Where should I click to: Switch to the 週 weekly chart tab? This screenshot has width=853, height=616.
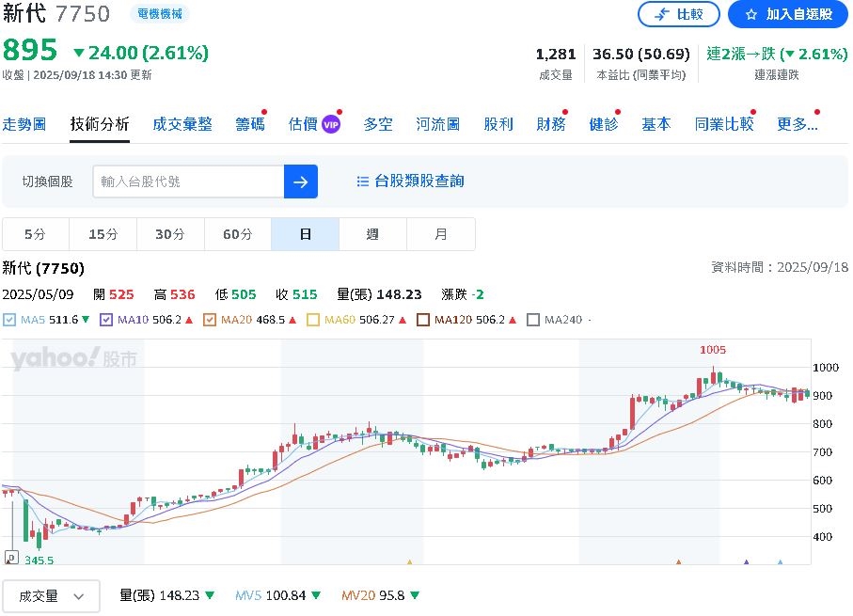tap(372, 233)
